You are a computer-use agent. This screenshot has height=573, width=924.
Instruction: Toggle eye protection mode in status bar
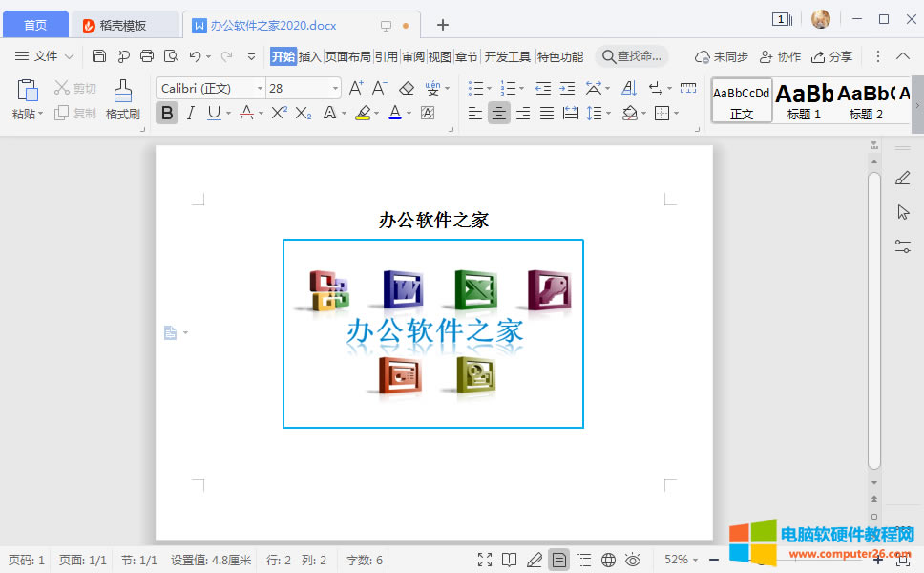(x=632, y=560)
